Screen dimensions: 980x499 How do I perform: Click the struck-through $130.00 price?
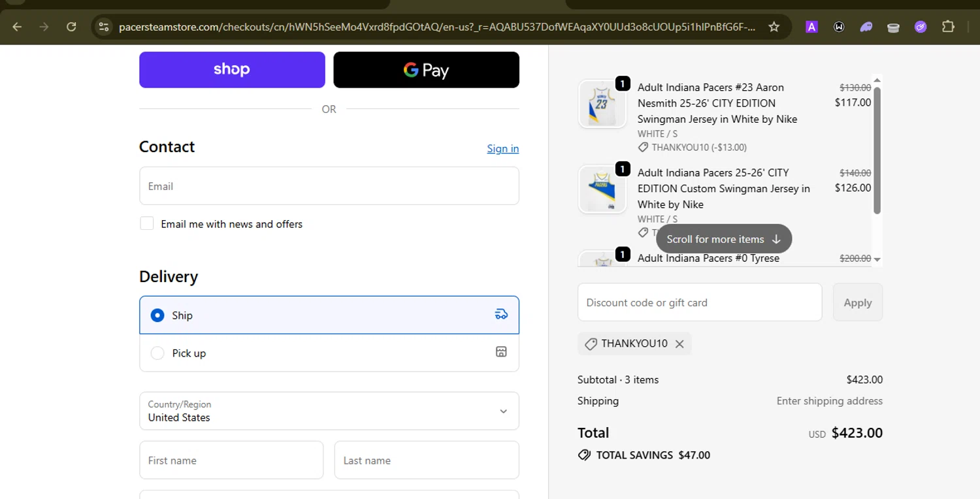[855, 88]
